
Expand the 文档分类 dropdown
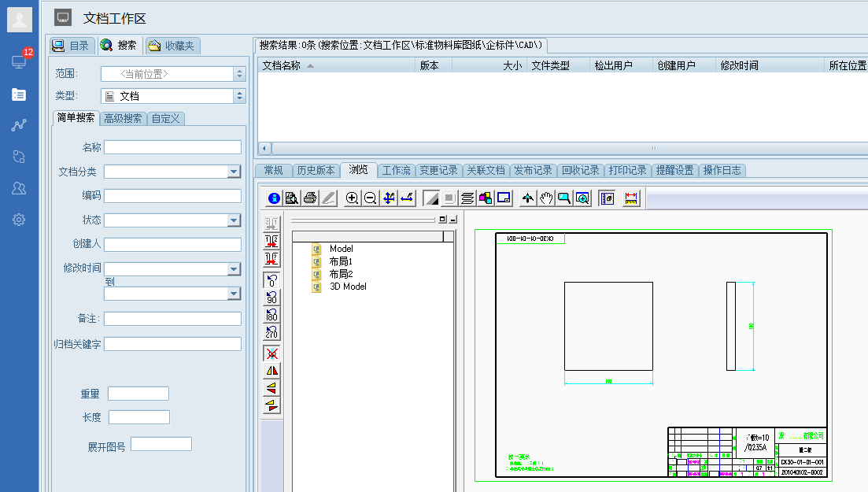coord(235,172)
